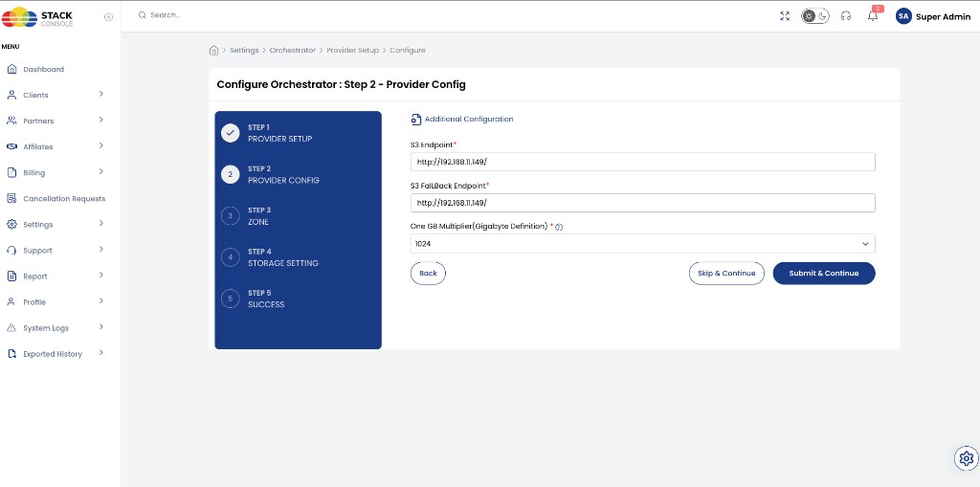
Task: Click the Dashboard home icon
Action: [x=11, y=70]
